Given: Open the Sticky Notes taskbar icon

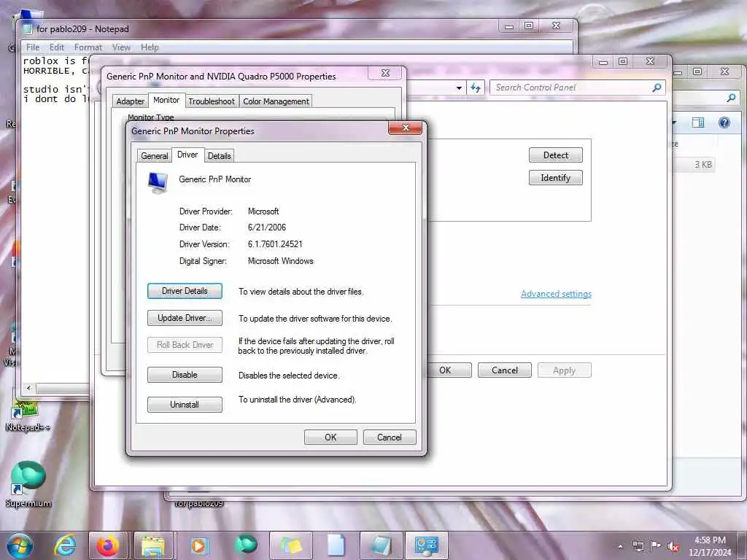Looking at the screenshot, I should (x=291, y=545).
